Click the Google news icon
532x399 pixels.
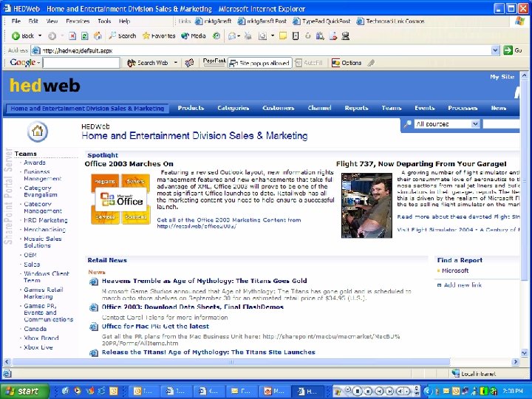point(189,63)
